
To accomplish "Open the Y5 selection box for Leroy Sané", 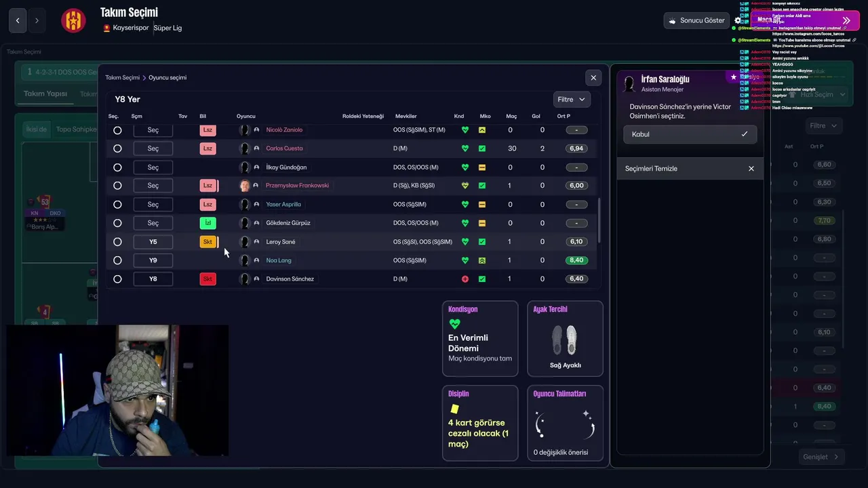I will [153, 242].
